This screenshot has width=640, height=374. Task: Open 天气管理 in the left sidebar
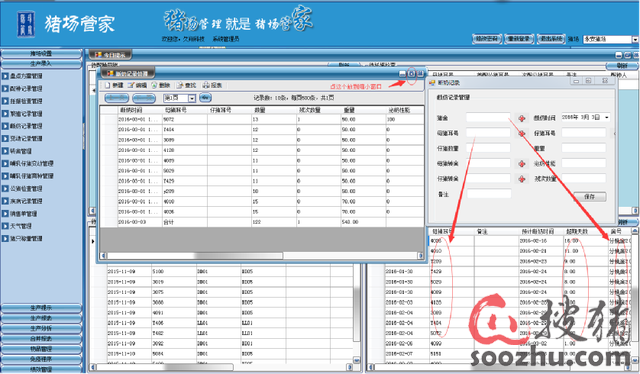pyautogui.click(x=20, y=226)
